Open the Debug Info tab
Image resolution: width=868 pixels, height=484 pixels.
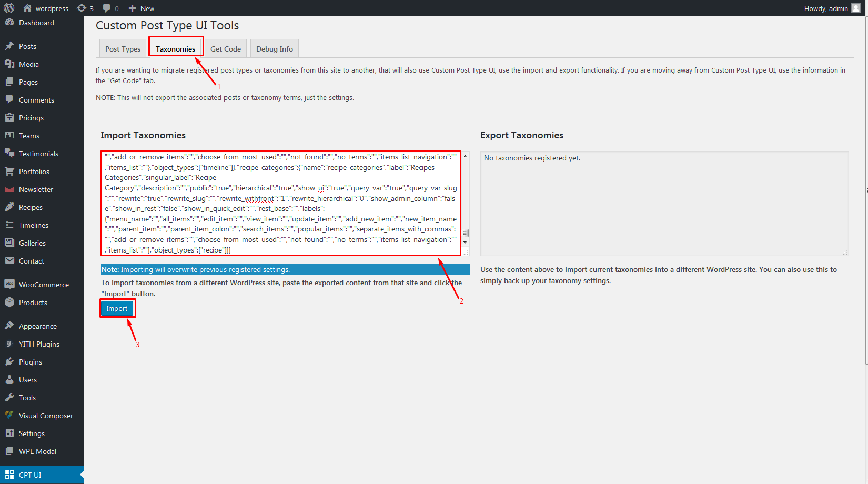coord(275,49)
